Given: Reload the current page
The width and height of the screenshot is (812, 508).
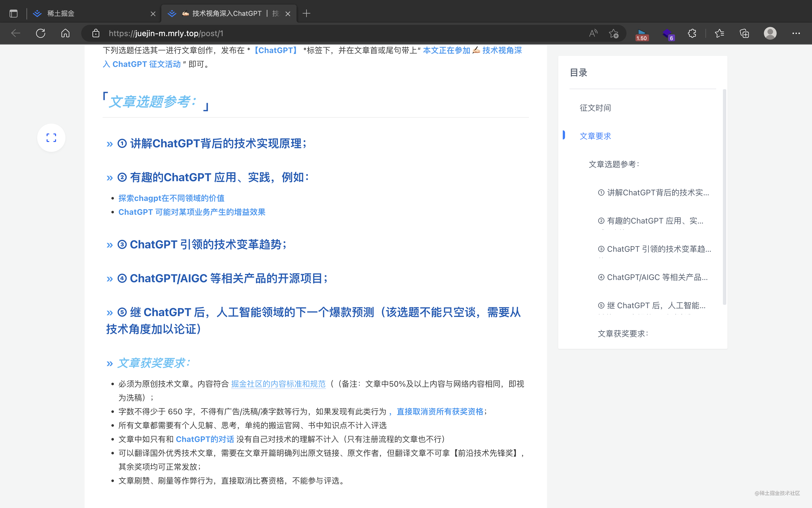Looking at the screenshot, I should (41, 33).
